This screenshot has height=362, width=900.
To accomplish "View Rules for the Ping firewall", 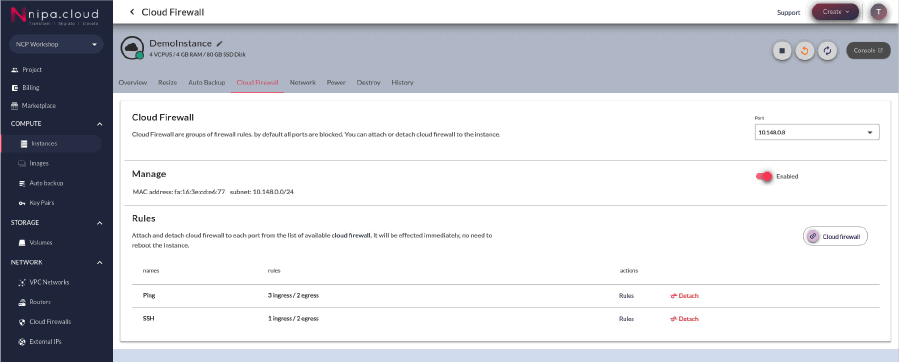I will 626,295.
